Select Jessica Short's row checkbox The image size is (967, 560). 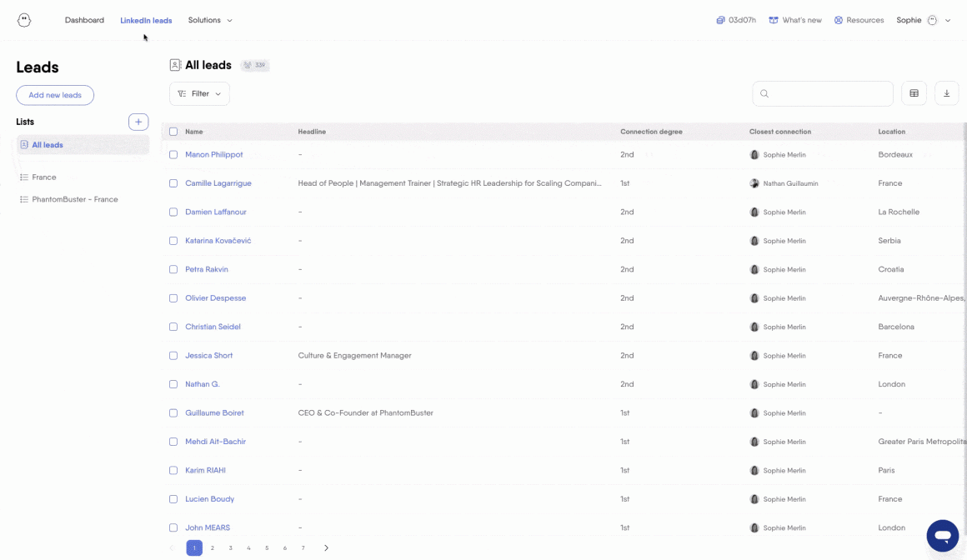tap(173, 355)
